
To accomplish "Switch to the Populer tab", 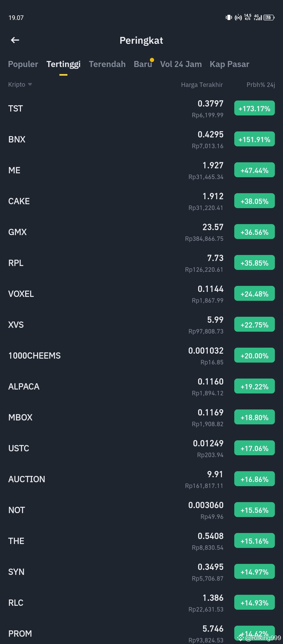I will pos(23,64).
